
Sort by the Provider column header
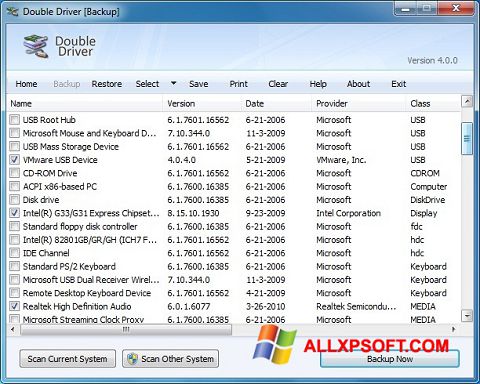(x=359, y=104)
